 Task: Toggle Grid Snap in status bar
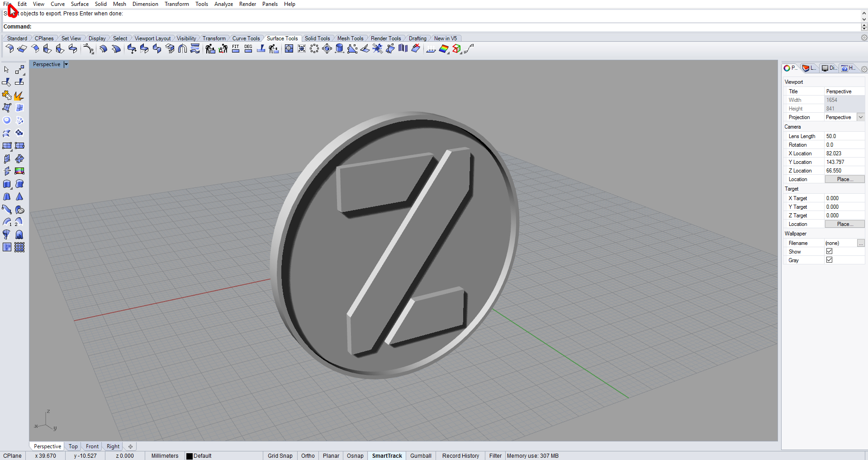coord(280,456)
